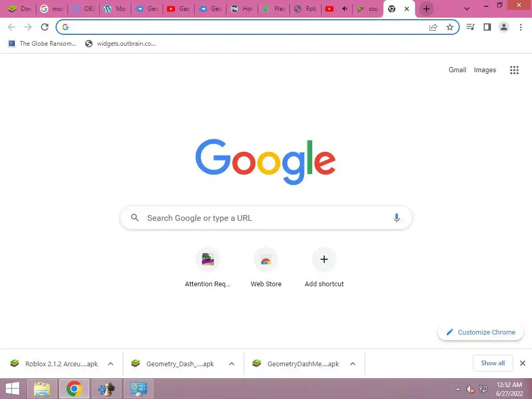Open the Google apps grid
This screenshot has height=399, width=532.
click(514, 70)
